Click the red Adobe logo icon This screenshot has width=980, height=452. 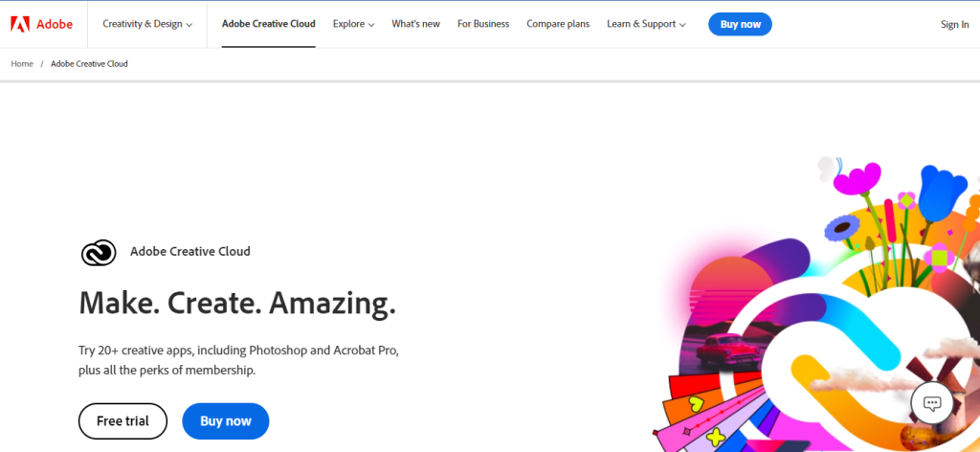pos(20,24)
